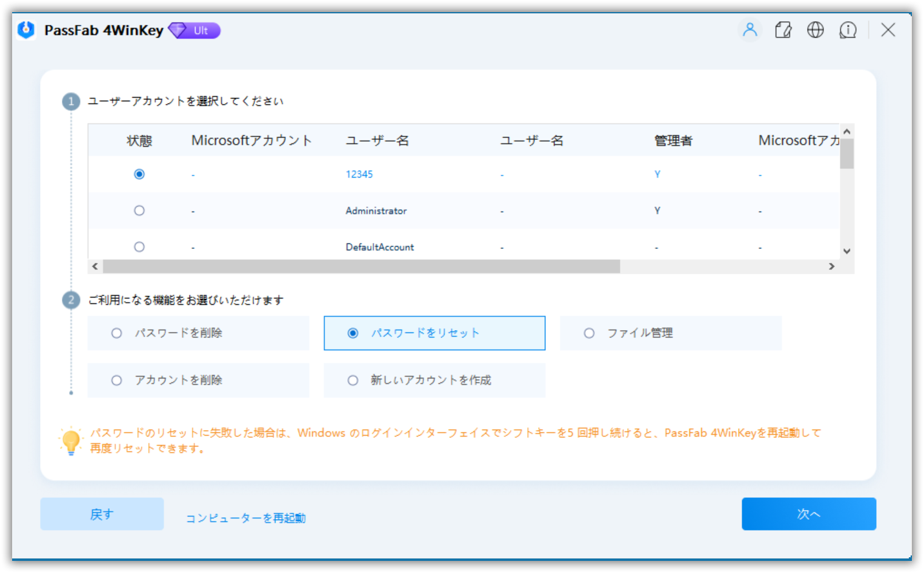The width and height of the screenshot is (924, 573).
Task: Click the コンピューターを再起動 link
Action: click(x=245, y=518)
